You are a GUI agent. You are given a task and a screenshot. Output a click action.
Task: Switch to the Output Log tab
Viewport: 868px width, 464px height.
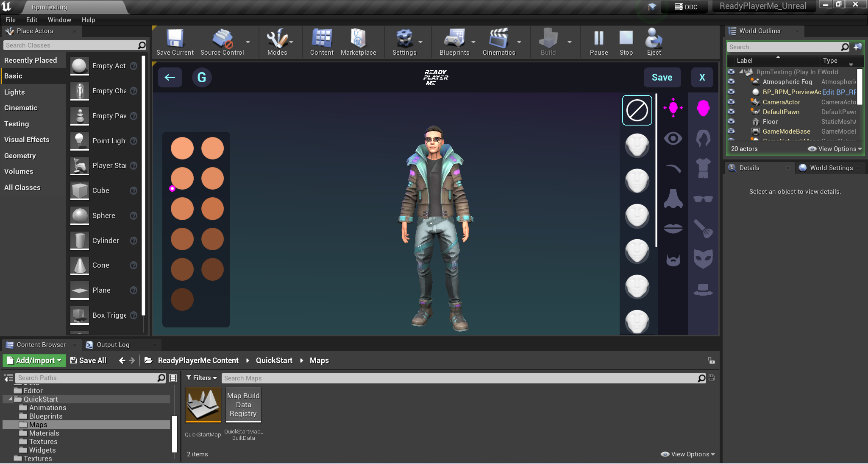point(113,345)
